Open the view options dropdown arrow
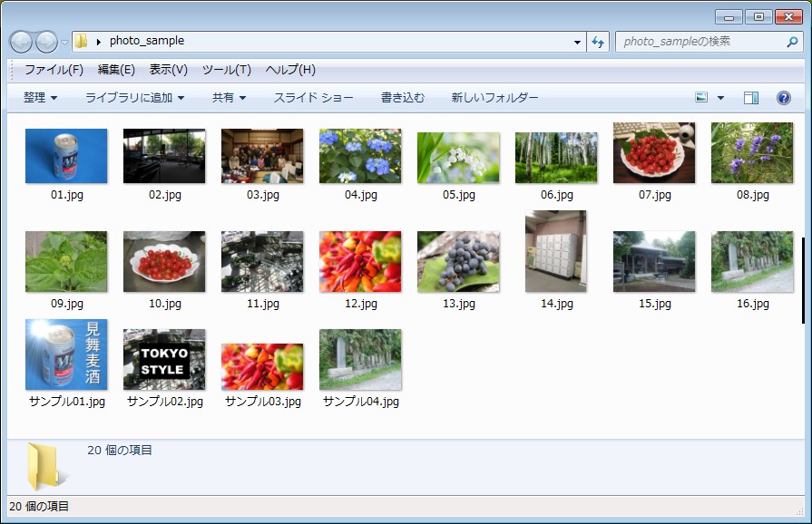Viewport: 812px width, 524px height. [721, 98]
